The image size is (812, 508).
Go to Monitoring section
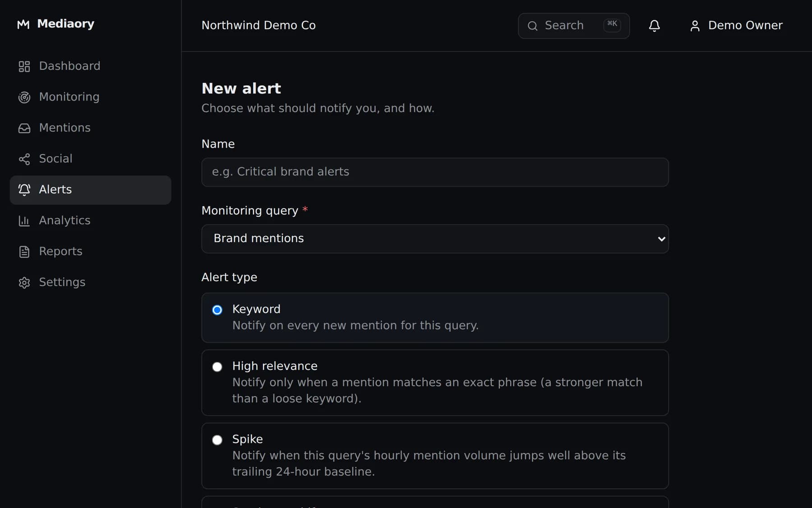(x=90, y=97)
